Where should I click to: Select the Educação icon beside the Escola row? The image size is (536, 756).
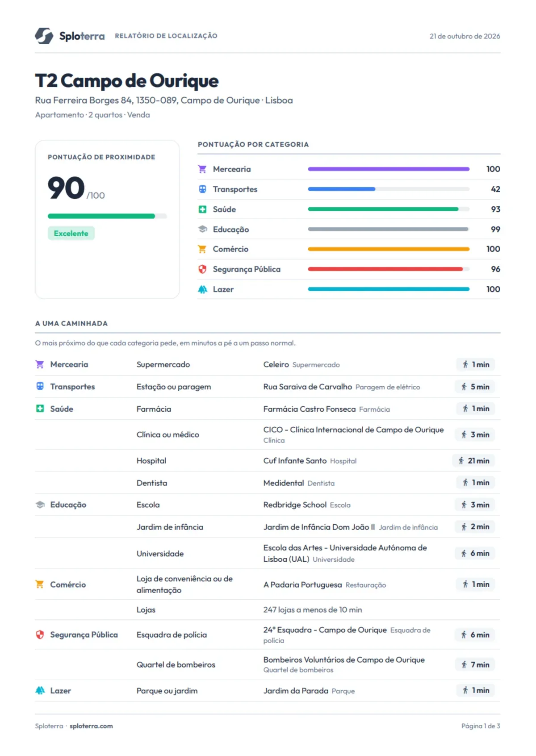coord(40,505)
